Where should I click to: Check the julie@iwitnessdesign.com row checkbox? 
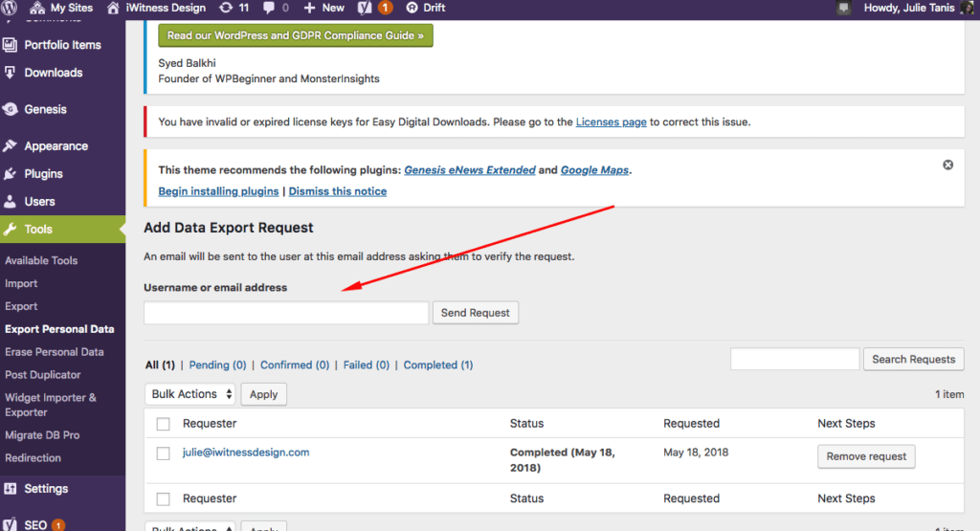tap(163, 453)
